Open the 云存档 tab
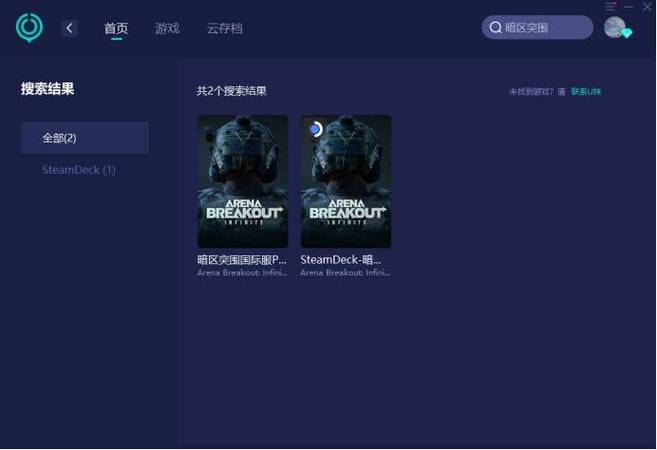Screen dimensions: 657x450 tap(225, 28)
